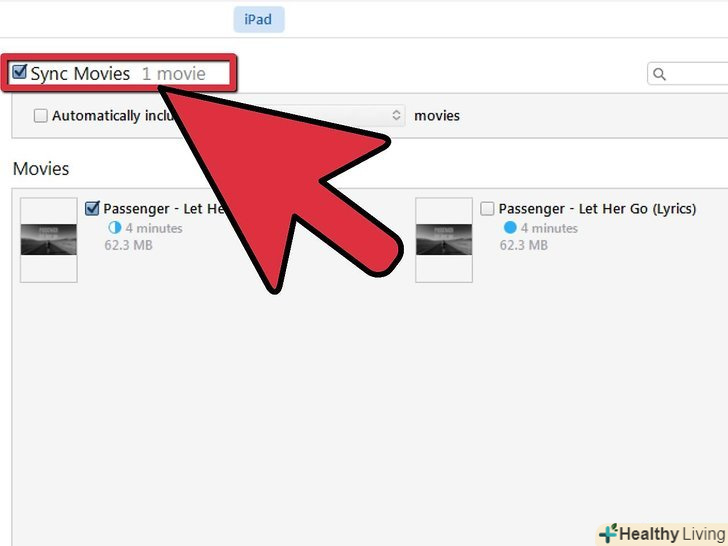Click the first Passenger movie thumbnail
This screenshot has width=728, height=546.
49,240
